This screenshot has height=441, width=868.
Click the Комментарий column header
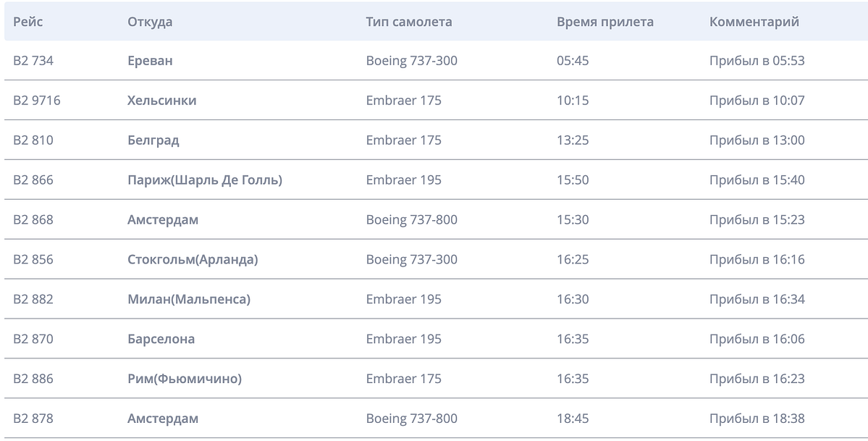click(x=754, y=22)
